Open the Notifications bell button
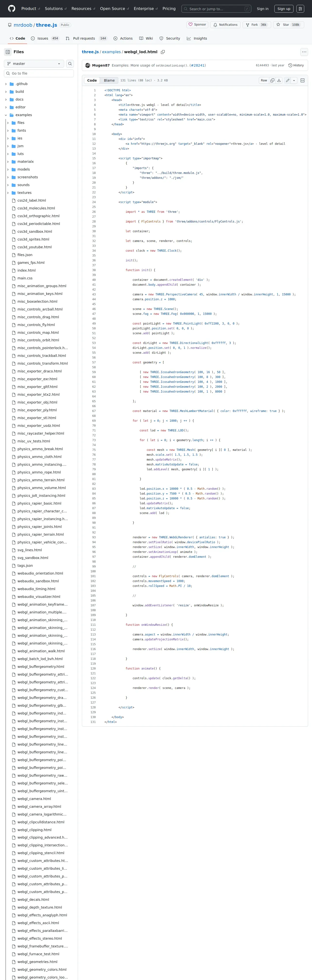This screenshot has height=980, width=312. (x=225, y=25)
